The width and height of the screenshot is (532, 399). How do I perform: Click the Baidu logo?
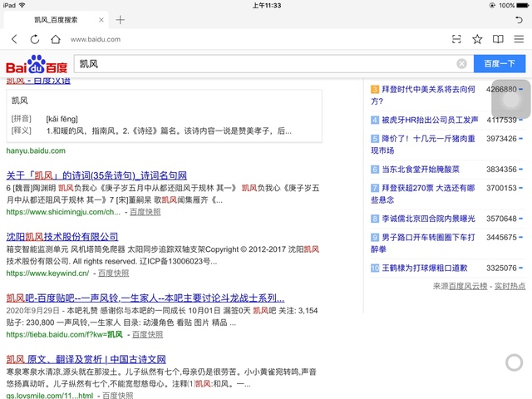[x=37, y=64]
